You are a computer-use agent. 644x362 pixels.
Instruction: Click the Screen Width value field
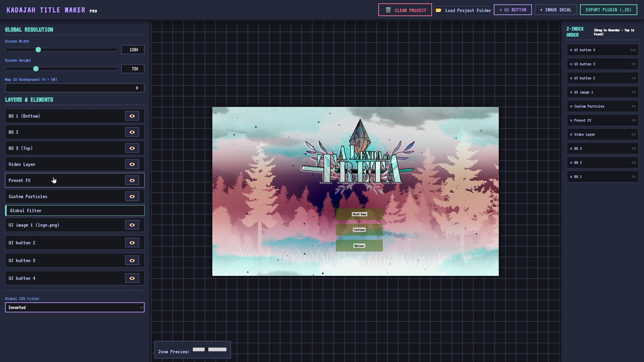[x=133, y=50]
